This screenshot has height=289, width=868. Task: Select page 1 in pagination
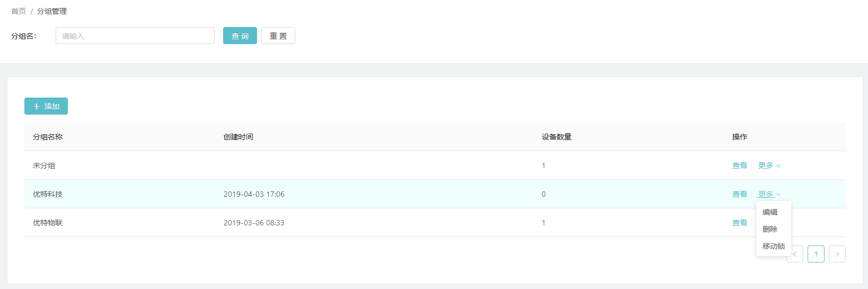816,254
